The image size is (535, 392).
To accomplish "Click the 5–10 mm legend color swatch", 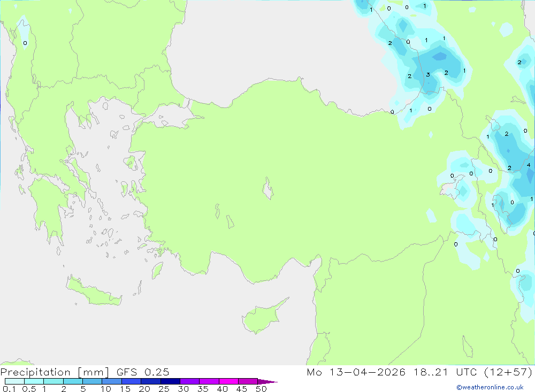I will coord(92,381).
